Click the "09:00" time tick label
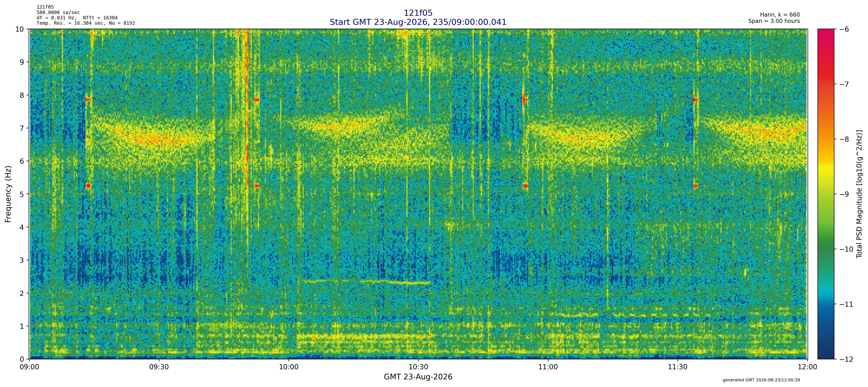868x387 pixels. click(30, 367)
